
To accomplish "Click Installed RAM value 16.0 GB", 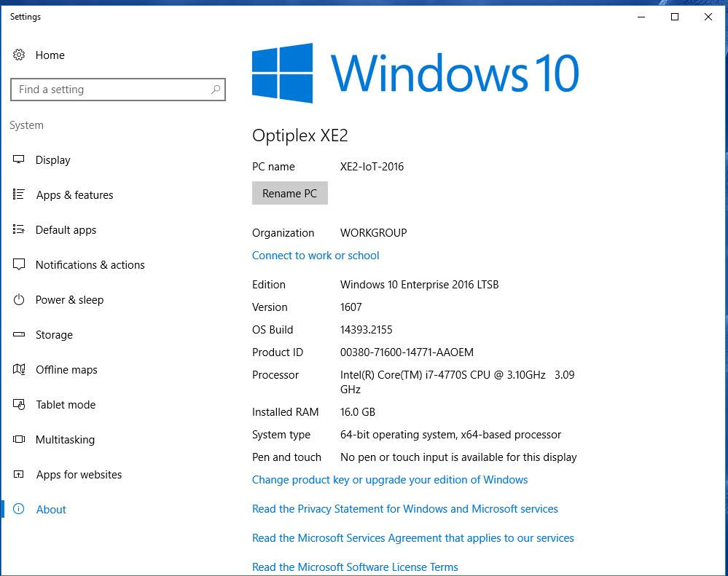I will click(x=358, y=412).
